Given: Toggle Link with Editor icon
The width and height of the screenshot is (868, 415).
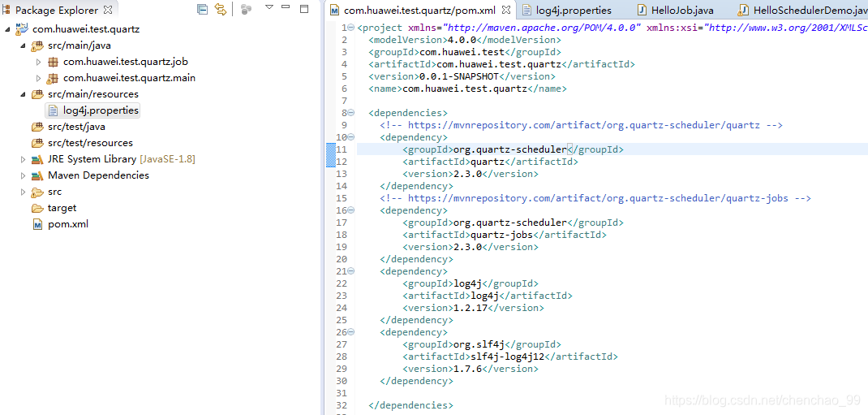Looking at the screenshot, I should [221, 9].
